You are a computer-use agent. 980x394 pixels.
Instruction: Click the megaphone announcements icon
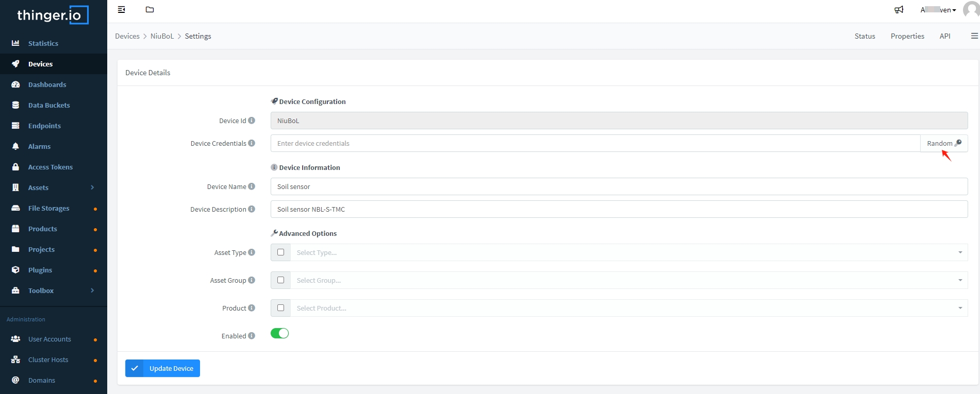(899, 10)
